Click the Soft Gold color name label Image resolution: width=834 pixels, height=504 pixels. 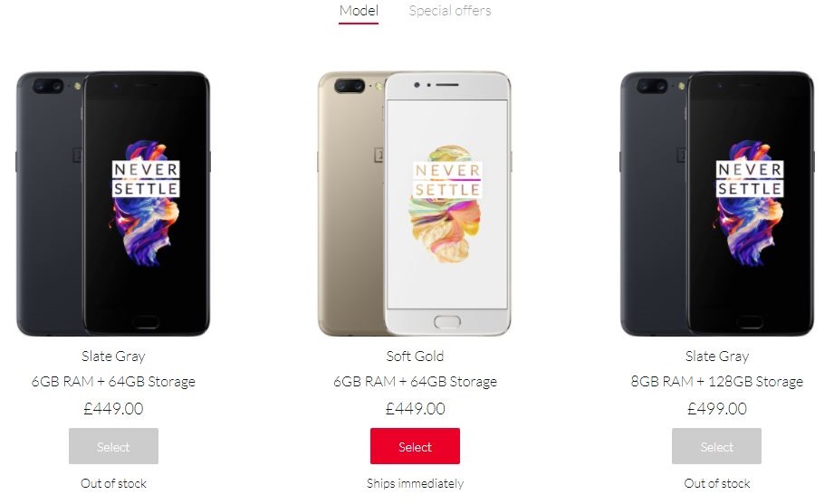coord(415,357)
